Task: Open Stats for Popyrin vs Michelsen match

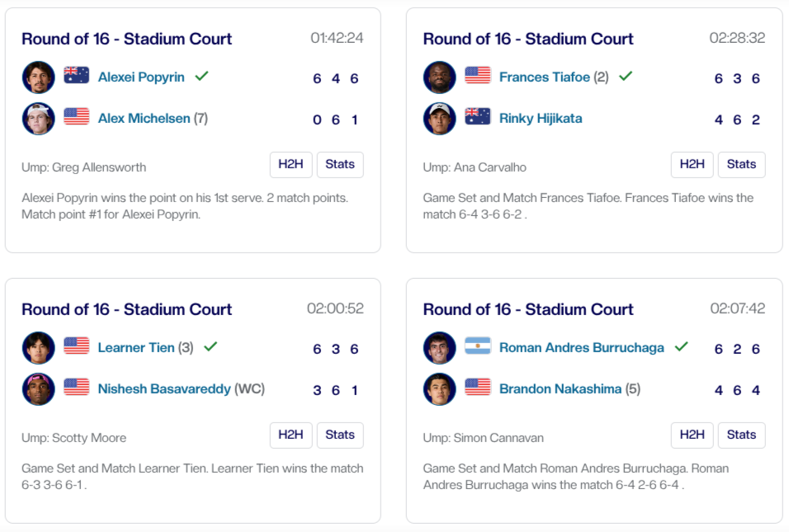Action: click(340, 165)
